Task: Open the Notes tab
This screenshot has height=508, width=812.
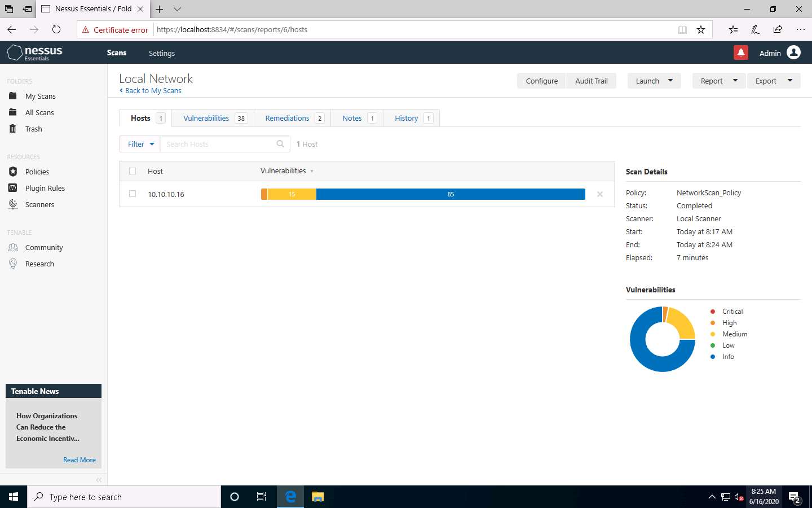Action: 358,118
